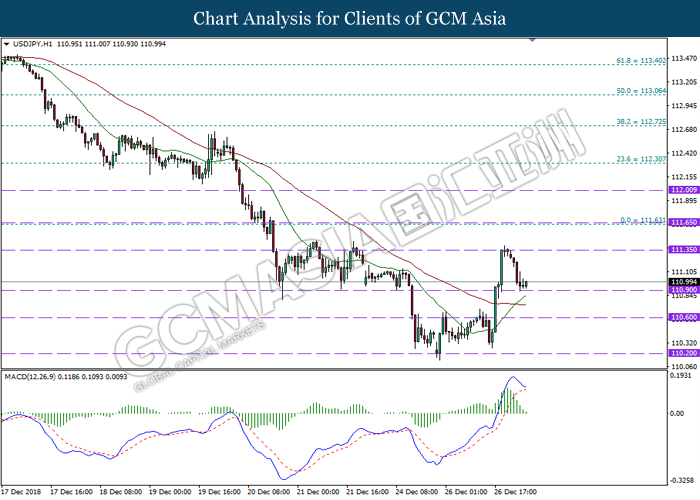Click the 17 Dec 2018 date label
The width and height of the screenshot is (700, 500).
21,492
